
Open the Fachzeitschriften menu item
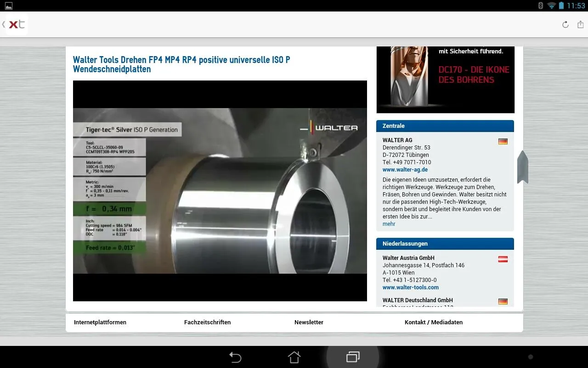208,322
